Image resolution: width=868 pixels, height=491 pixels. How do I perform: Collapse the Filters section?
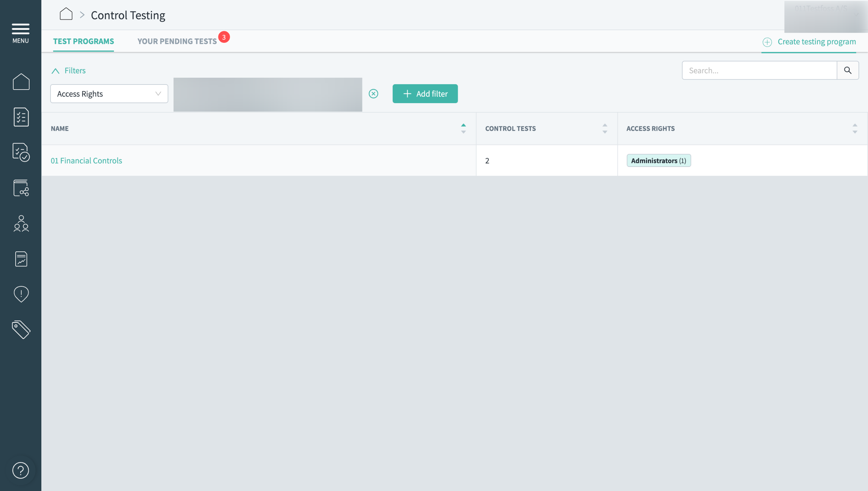pyautogui.click(x=68, y=71)
